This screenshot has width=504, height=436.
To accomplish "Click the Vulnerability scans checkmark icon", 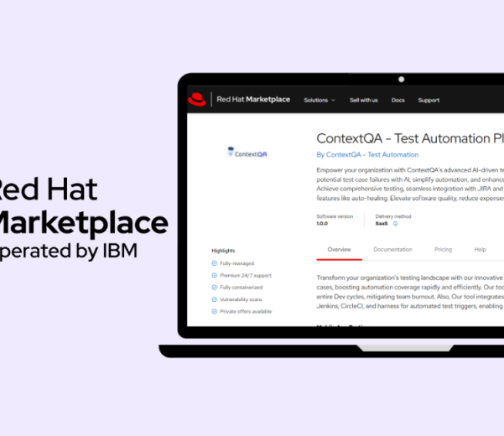I will [x=215, y=299].
